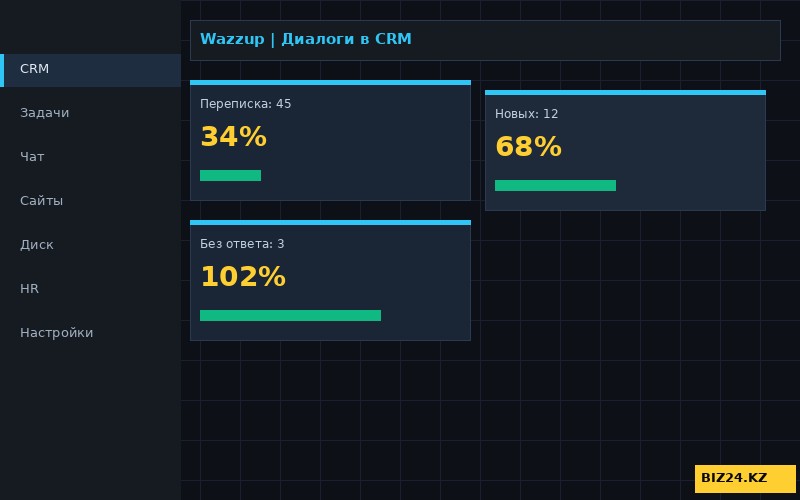
Task: Click the BIZ24.KZ yellow badge
Action: pyautogui.click(x=745, y=479)
